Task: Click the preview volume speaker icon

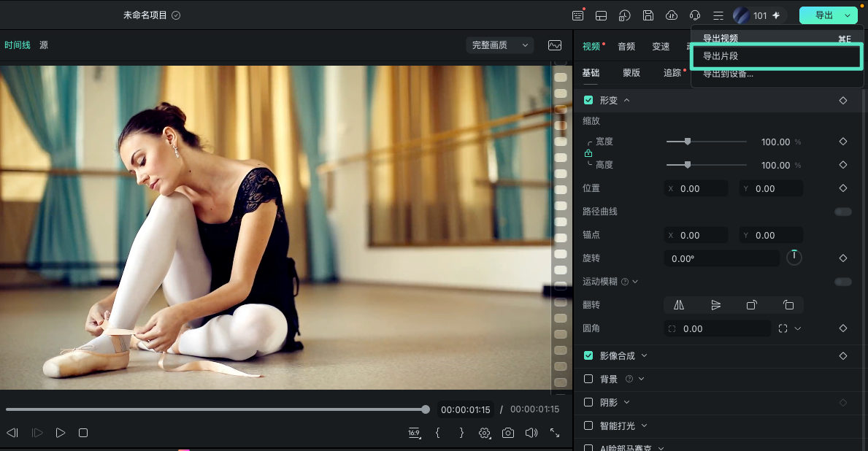Action: (531, 433)
